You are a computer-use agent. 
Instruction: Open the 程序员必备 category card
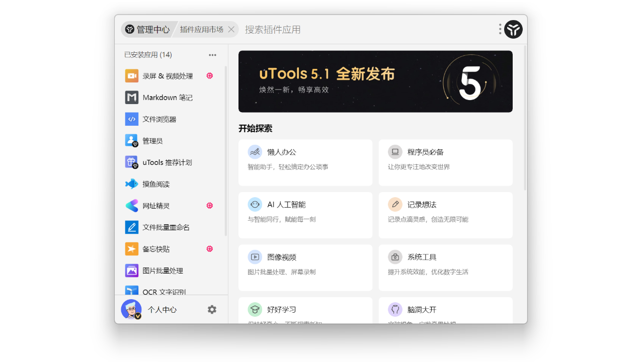(445, 162)
